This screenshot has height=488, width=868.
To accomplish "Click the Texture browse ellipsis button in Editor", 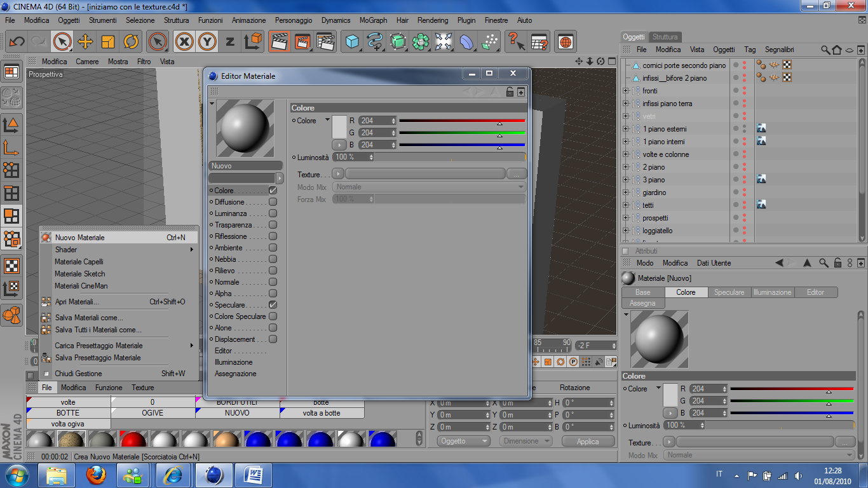I will coord(517,173).
